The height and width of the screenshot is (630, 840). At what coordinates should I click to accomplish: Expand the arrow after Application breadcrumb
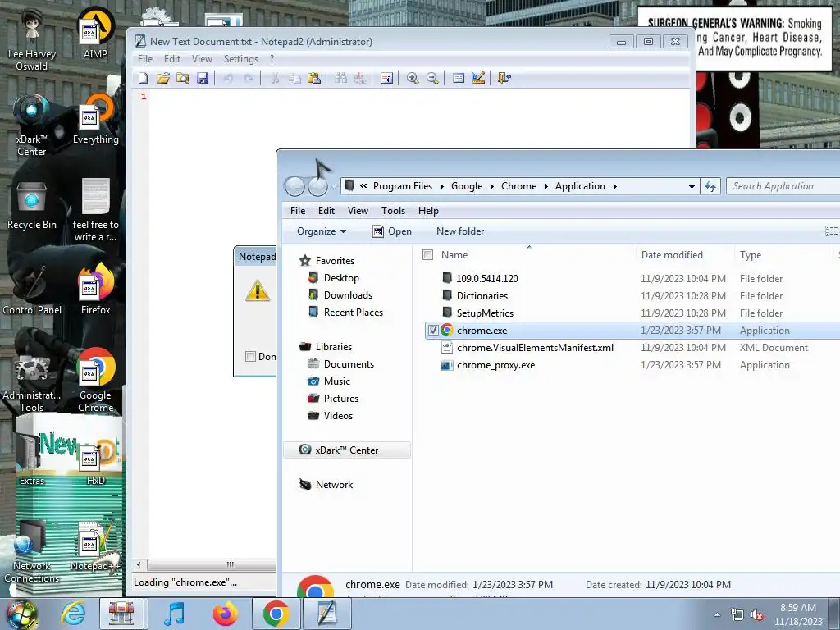click(x=615, y=186)
